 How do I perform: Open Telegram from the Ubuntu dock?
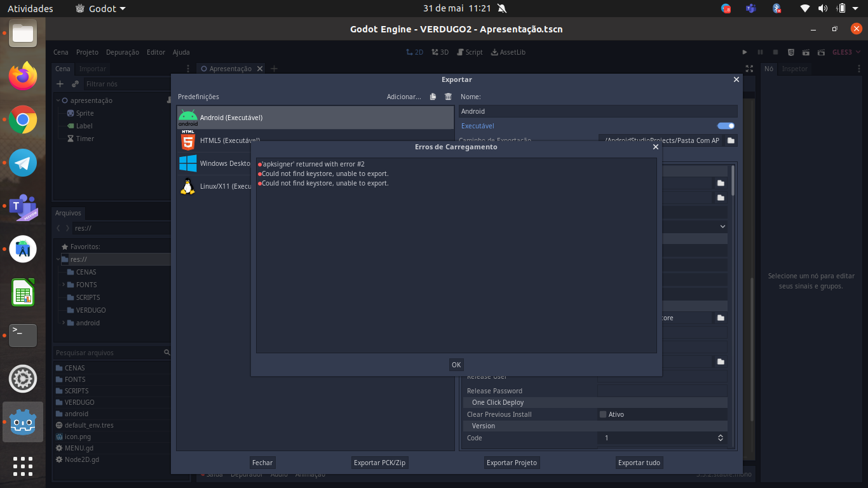[22, 163]
